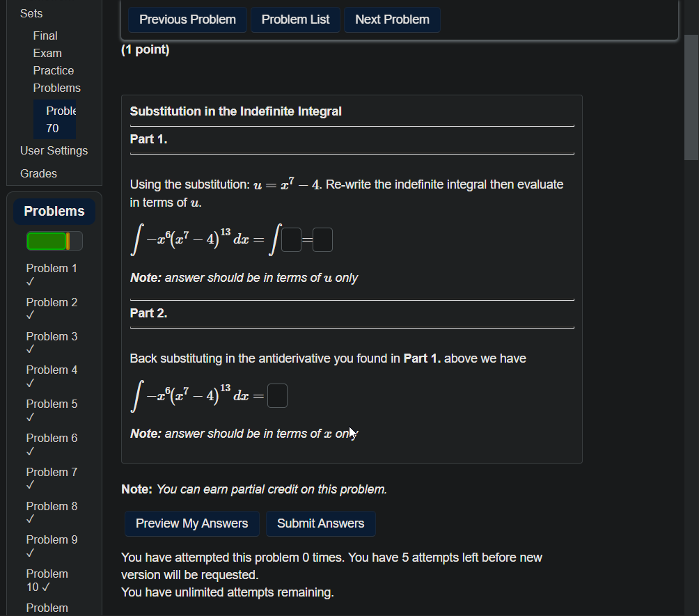Screen dimensions: 699x616
Task: Click 'Substitution in the Indefinite Integral' title
Action: pos(235,111)
